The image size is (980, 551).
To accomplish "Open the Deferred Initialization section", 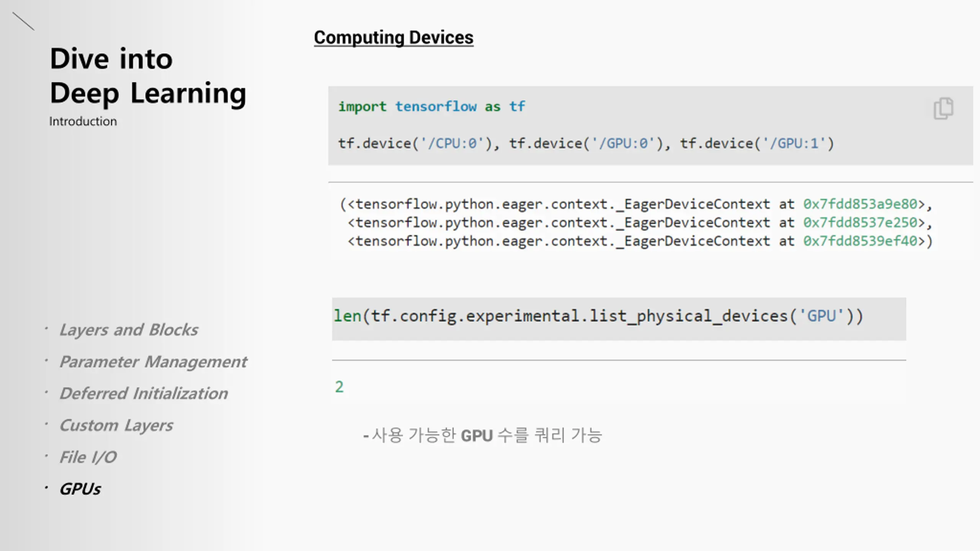I will [x=144, y=393].
